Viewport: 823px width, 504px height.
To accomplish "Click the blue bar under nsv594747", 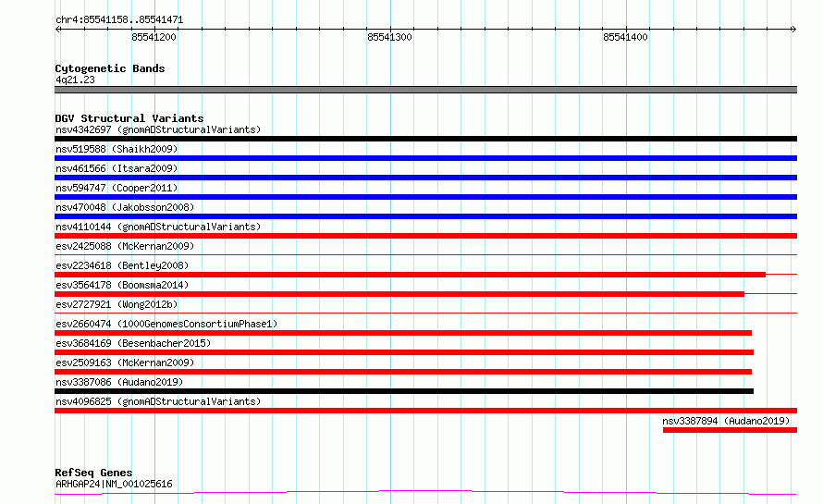I will (x=425, y=197).
